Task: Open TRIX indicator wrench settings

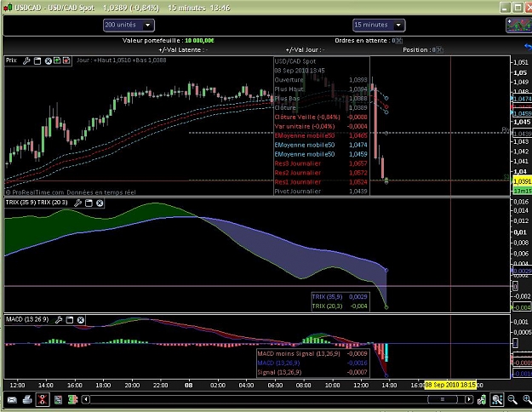Action: tap(77, 203)
